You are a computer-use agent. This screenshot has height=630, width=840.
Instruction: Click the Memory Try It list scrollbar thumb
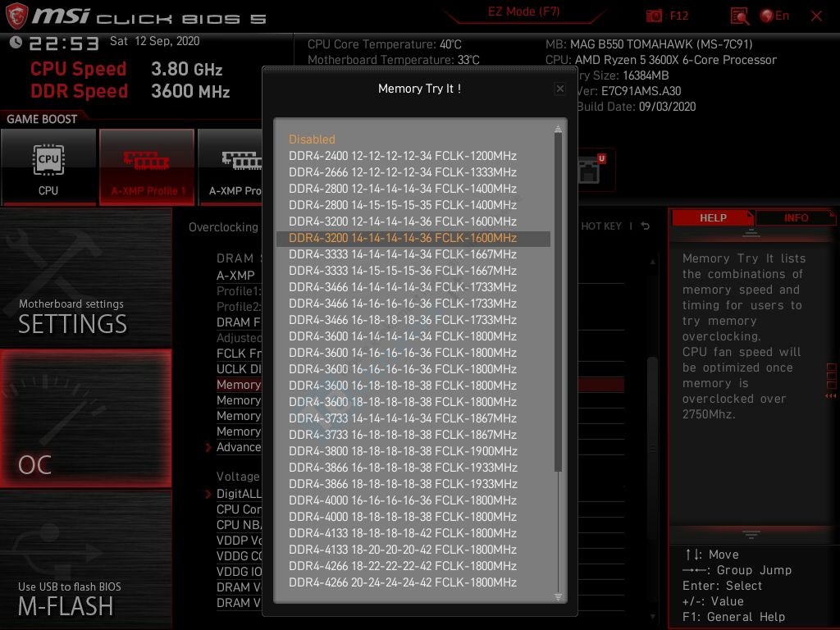[x=558, y=303]
